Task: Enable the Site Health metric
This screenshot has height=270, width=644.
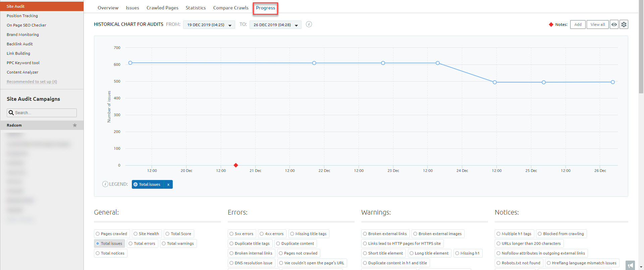Action: pos(136,234)
